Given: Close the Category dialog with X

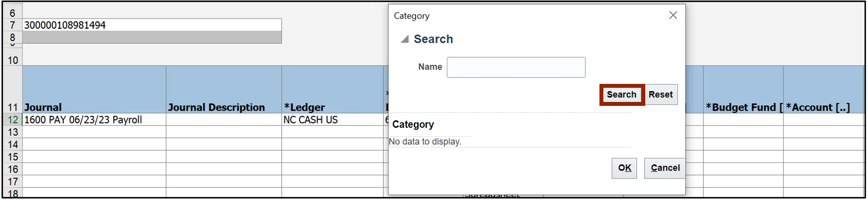Looking at the screenshot, I should point(673,16).
